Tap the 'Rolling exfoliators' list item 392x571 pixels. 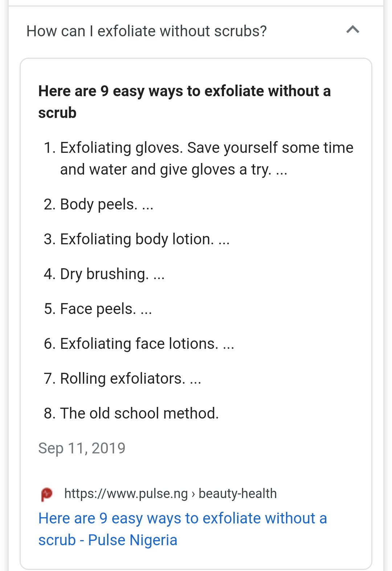click(x=122, y=379)
